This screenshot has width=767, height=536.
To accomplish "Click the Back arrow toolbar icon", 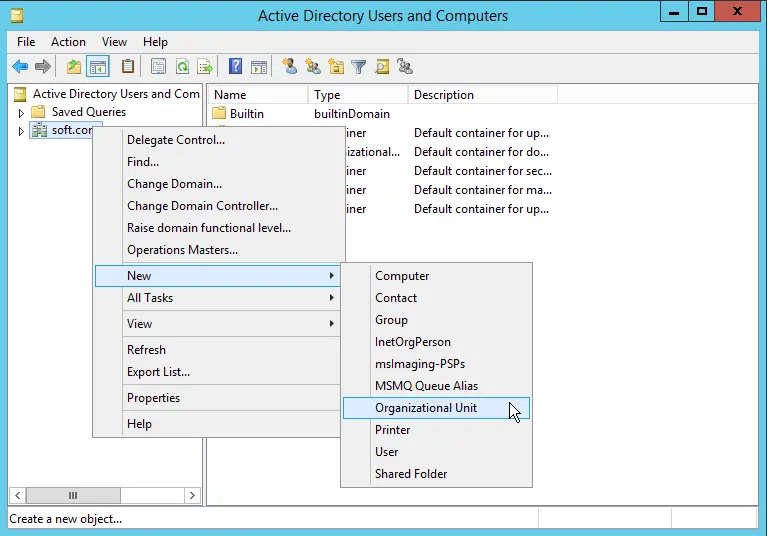I will pos(20,67).
